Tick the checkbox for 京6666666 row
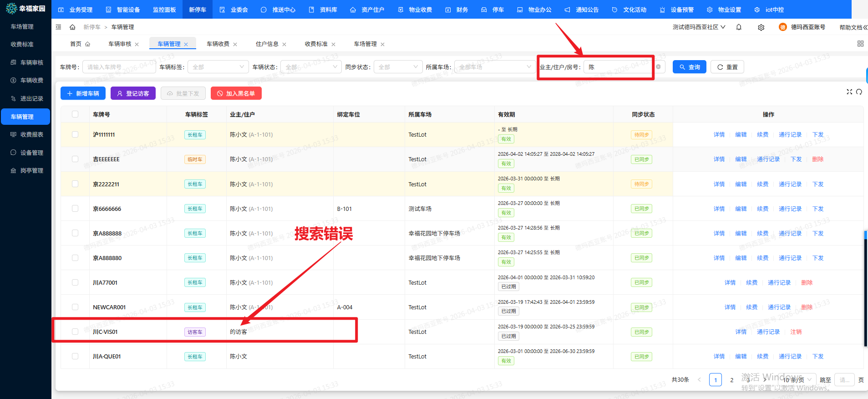 (x=75, y=209)
